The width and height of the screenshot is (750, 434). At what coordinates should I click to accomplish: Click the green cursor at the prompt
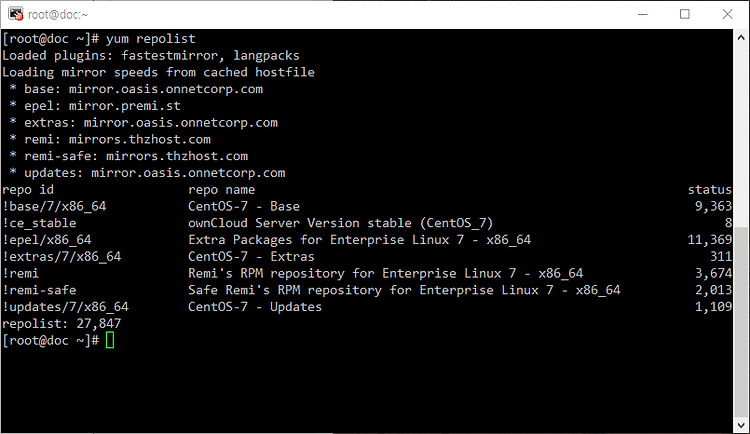[110, 340]
